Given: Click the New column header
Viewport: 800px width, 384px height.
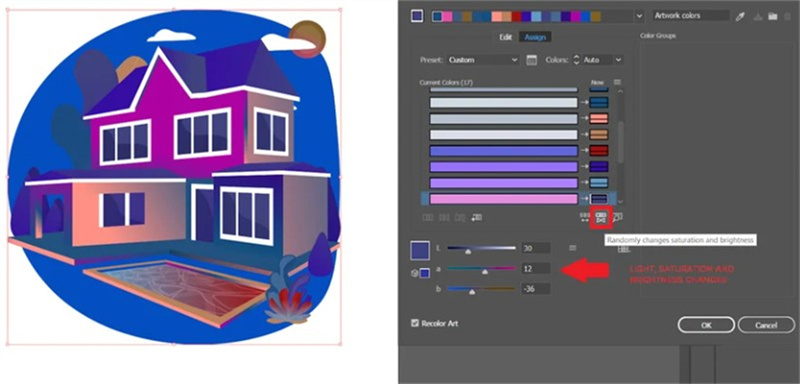Looking at the screenshot, I should 597,82.
